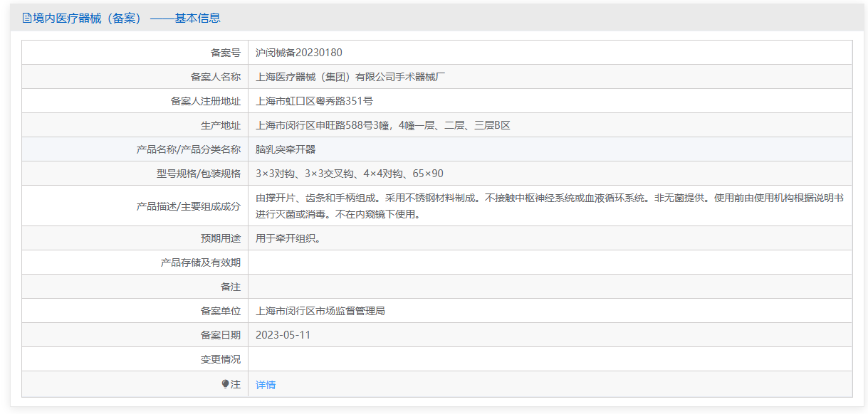
Task: Open the 详情 link
Action: [x=266, y=385]
